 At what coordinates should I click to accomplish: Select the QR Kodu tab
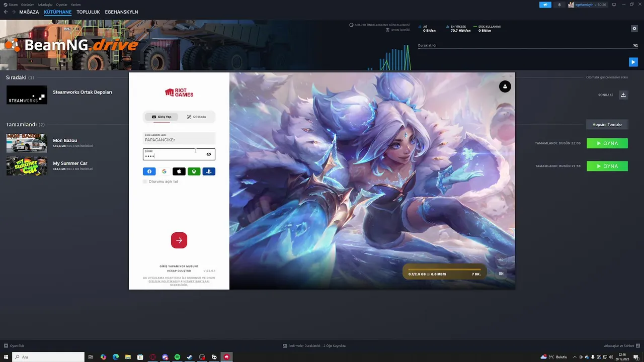pyautogui.click(x=196, y=117)
